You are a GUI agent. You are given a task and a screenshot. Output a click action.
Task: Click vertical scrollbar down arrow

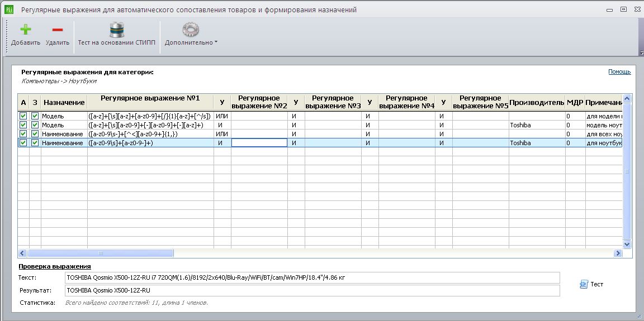pyautogui.click(x=627, y=245)
